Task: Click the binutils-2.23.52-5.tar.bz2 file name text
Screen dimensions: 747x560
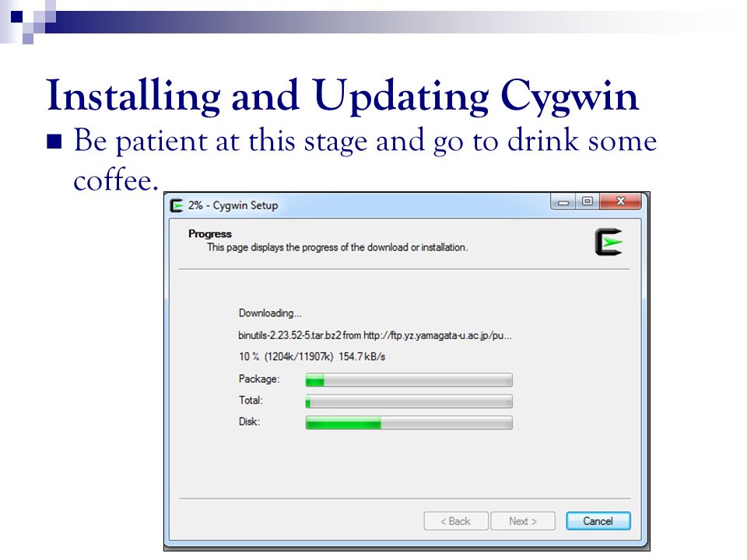Action: (x=289, y=335)
